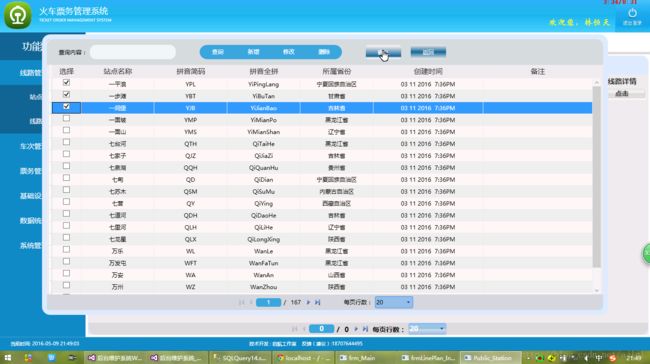This screenshot has height=364, width=650.
Task: Click scrollbar down arrow in station list
Action: pos(597,291)
